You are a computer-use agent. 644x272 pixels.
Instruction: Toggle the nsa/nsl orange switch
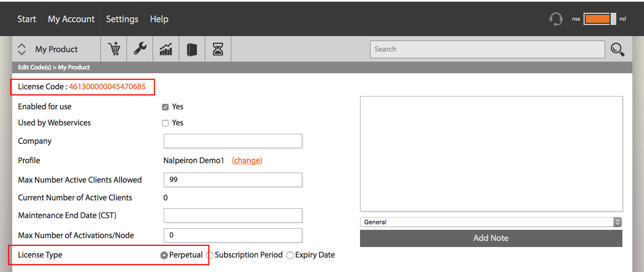[x=600, y=19]
